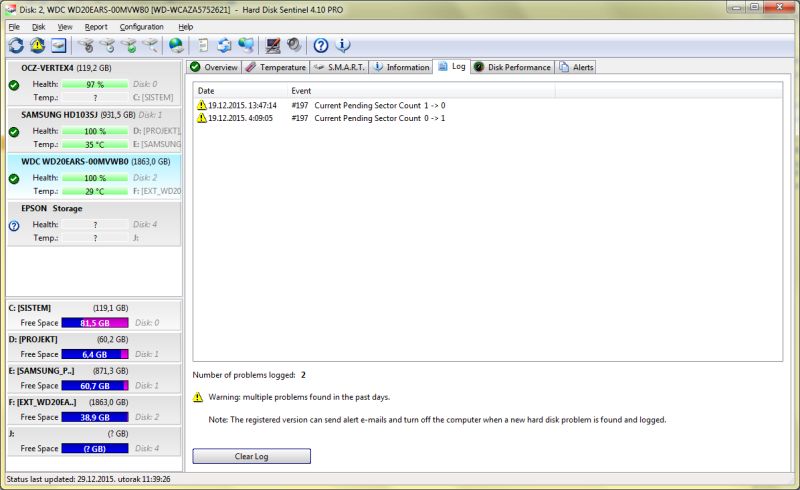
Task: Click warning icon of 4:09:05 log entry
Action: [x=202, y=118]
